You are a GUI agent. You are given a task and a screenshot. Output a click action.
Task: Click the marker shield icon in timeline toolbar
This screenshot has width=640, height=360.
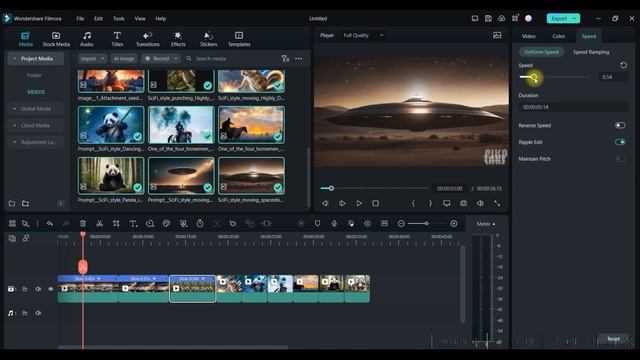point(317,224)
